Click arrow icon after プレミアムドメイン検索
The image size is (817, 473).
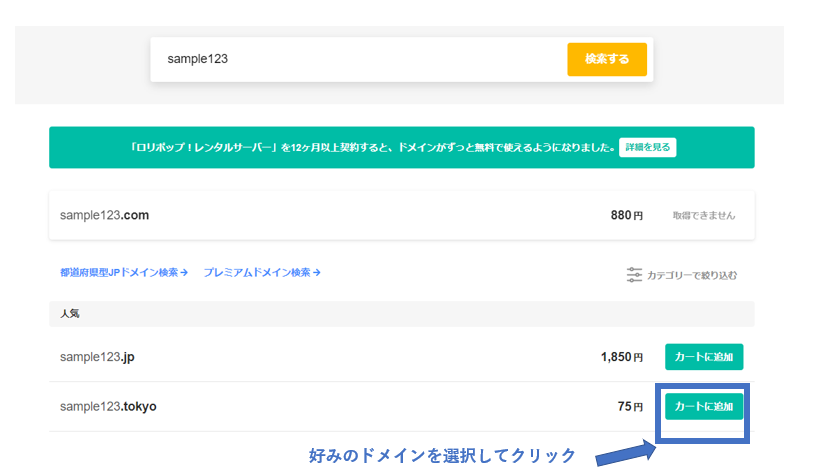click(x=317, y=272)
